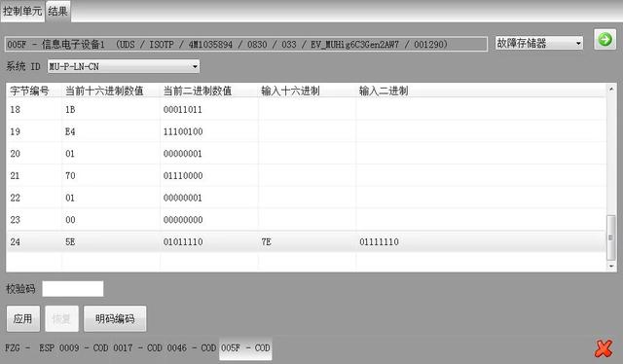Switch to the 控制单元 tab
The image size is (623, 364).
[x=22, y=11]
